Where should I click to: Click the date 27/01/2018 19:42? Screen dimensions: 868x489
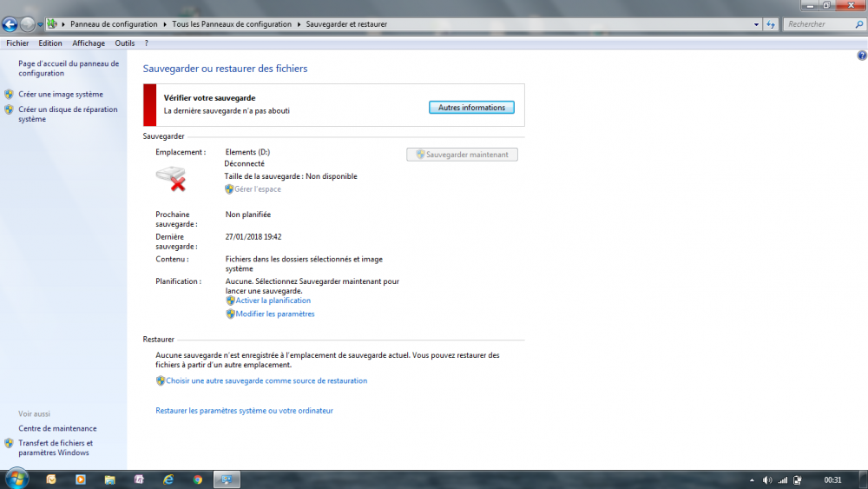[253, 236]
